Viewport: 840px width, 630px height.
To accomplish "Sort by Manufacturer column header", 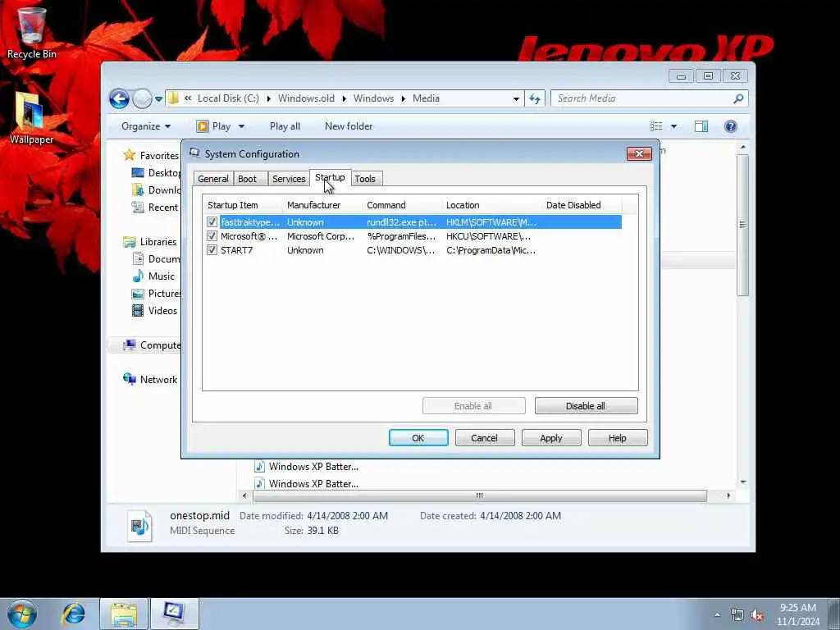I will [x=322, y=205].
